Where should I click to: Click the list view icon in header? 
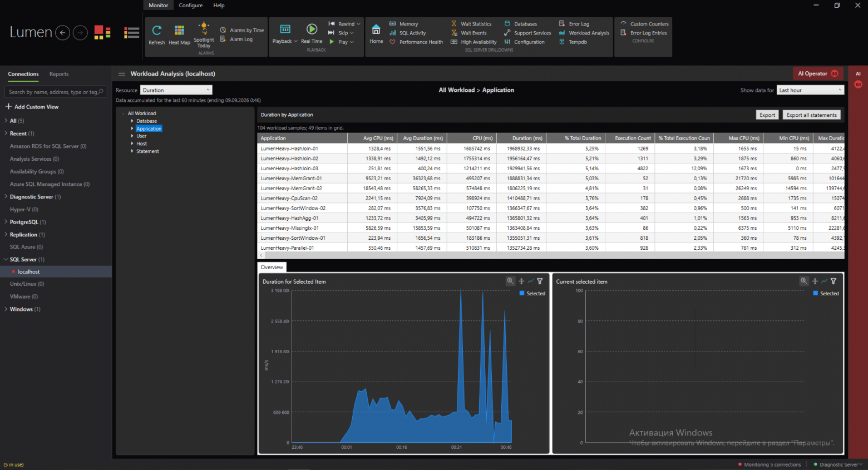pyautogui.click(x=132, y=33)
